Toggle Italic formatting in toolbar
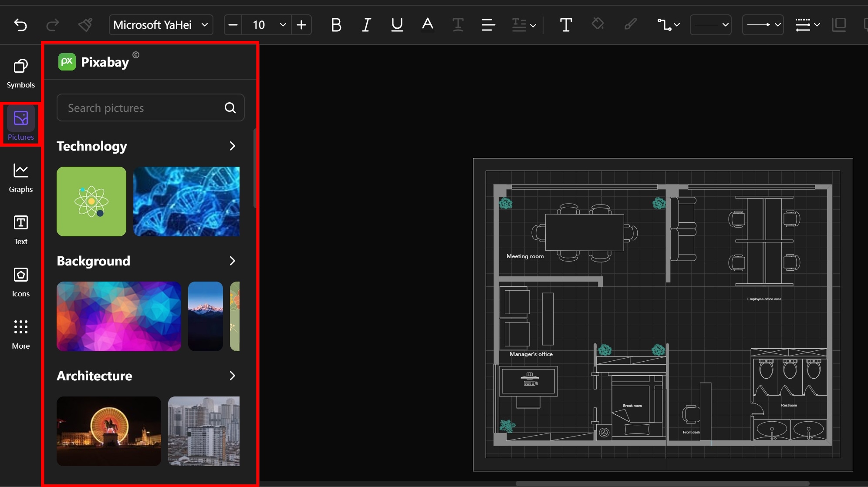This screenshot has height=487, width=868. click(x=366, y=24)
